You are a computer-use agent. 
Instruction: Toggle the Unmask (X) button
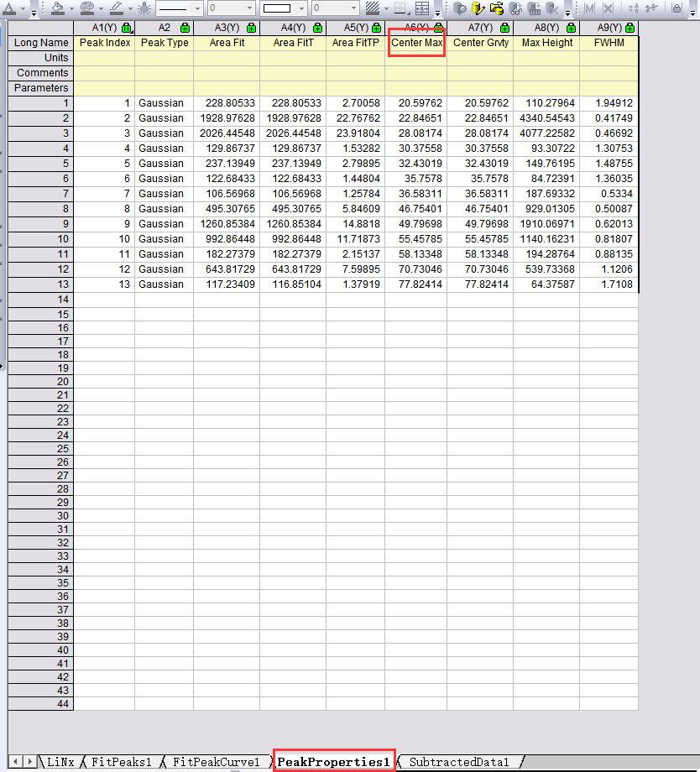tap(606, 8)
